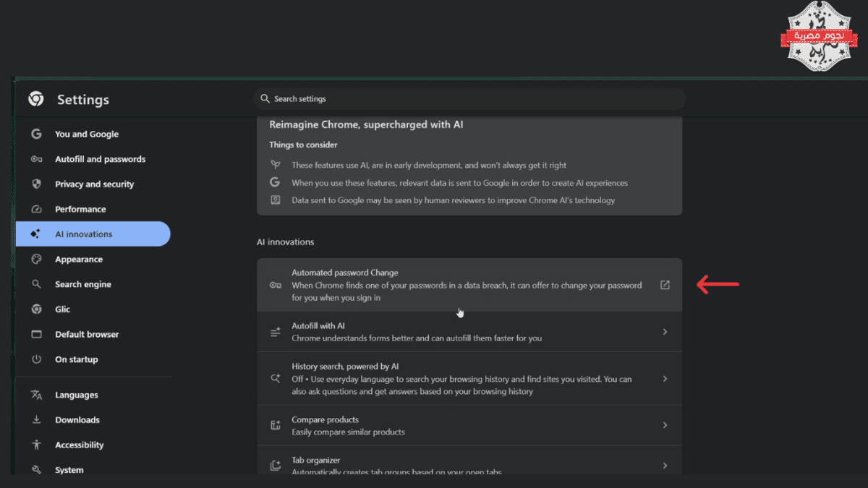Open Autofill with AI setting

[x=469, y=332]
